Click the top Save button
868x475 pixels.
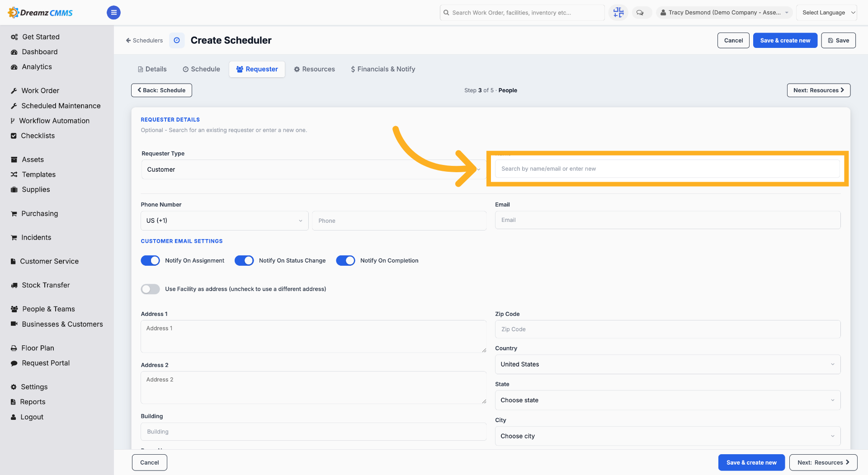pyautogui.click(x=839, y=40)
